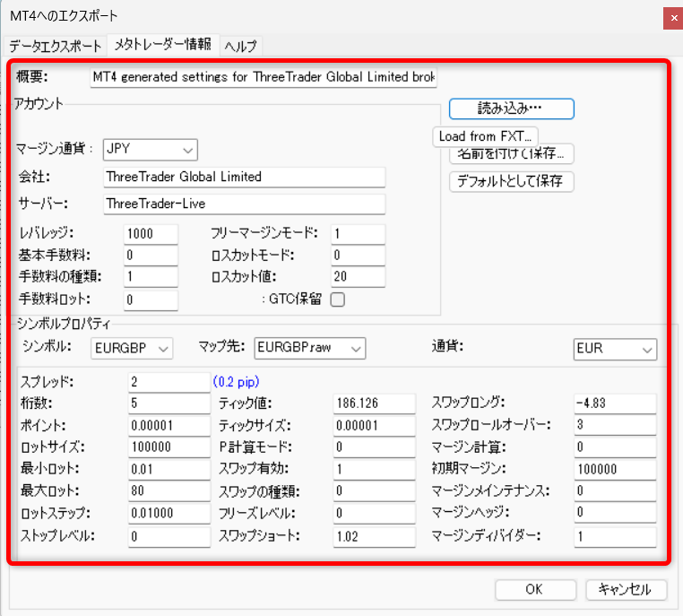Viewport: 683px width, 616px height.
Task: Click the マージン計算 input field
Action: coord(615,447)
